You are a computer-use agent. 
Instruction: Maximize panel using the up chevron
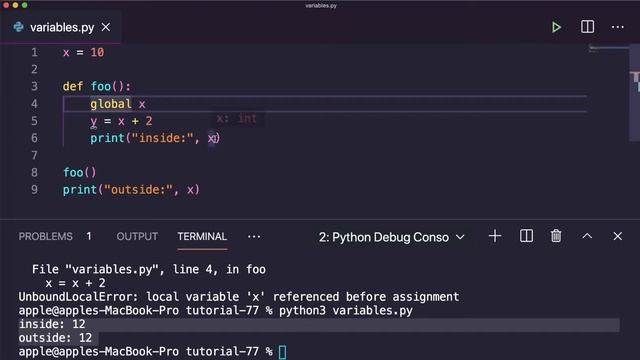[x=587, y=236]
